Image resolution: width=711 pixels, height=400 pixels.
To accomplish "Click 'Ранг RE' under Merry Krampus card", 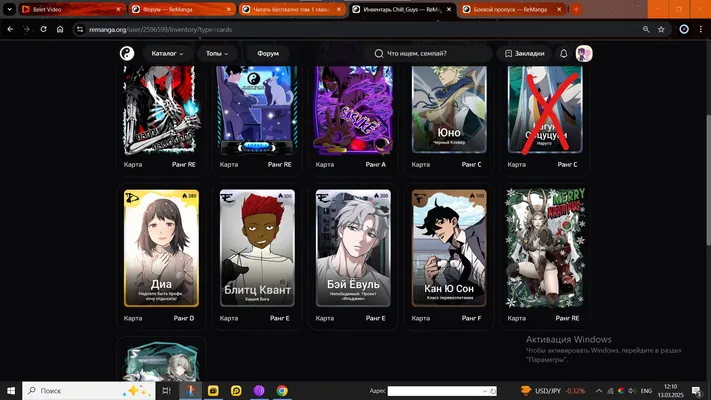I will click(x=567, y=318).
